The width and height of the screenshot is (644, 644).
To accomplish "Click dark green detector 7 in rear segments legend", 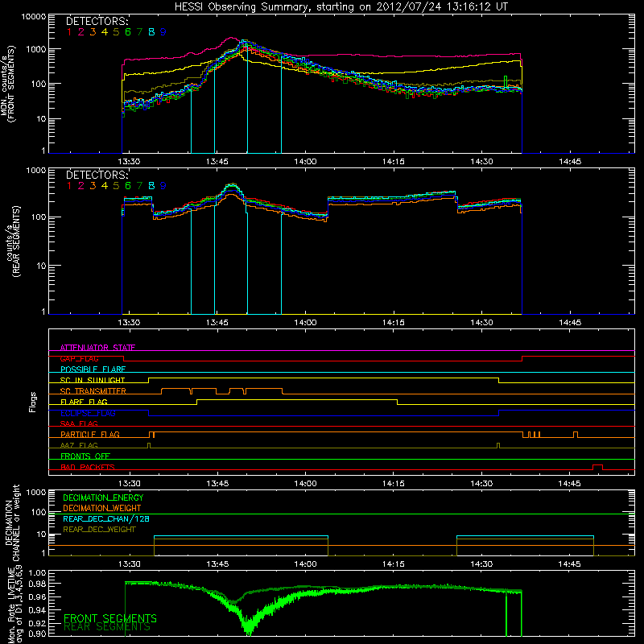I will tap(139, 186).
